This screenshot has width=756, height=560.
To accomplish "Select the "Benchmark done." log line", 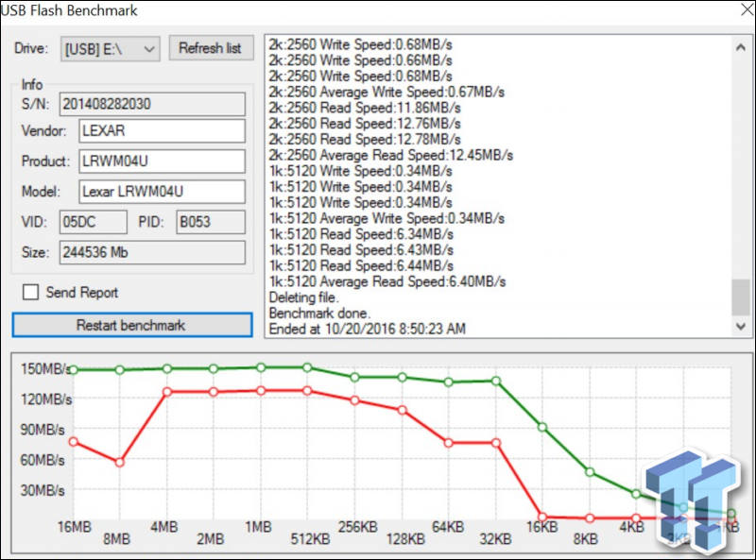I will tap(319, 314).
